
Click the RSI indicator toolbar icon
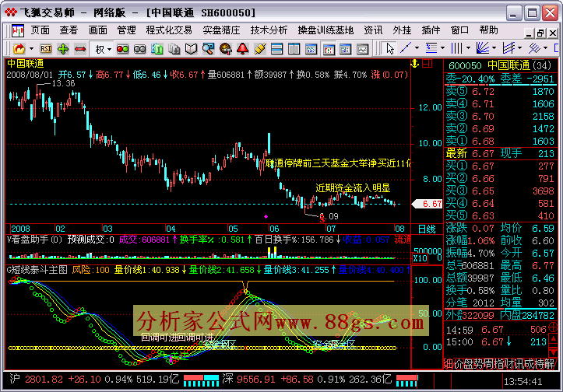pos(46,48)
